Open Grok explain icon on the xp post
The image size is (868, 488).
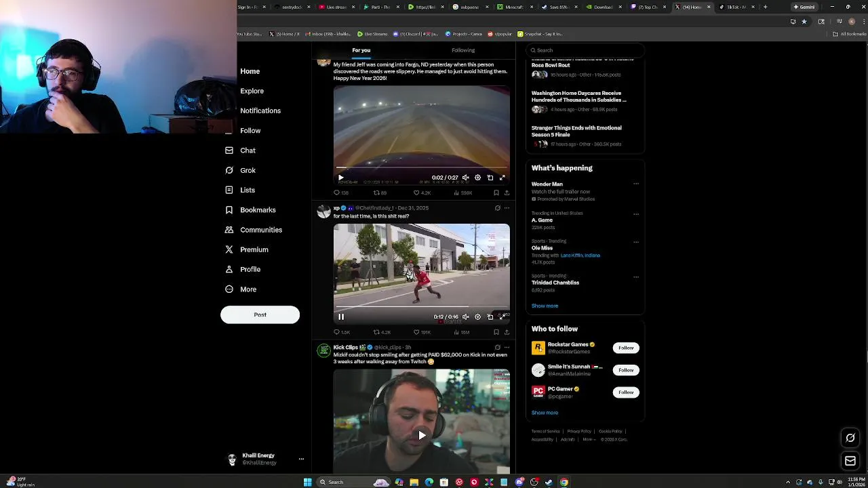pyautogui.click(x=497, y=208)
